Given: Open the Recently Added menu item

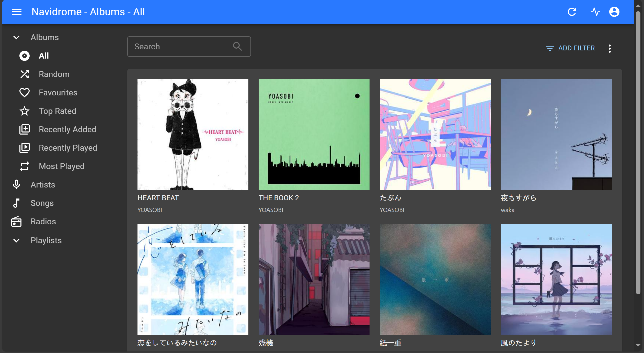Looking at the screenshot, I should 67,129.
